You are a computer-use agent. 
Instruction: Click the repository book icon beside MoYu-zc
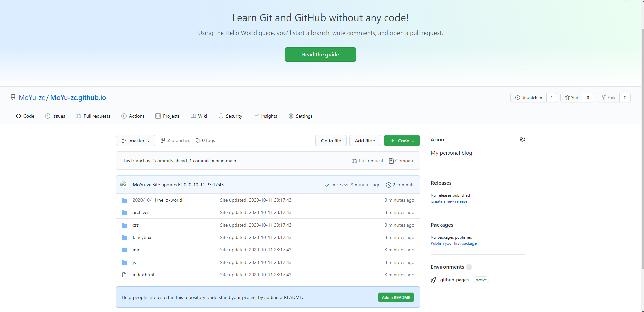(13, 97)
